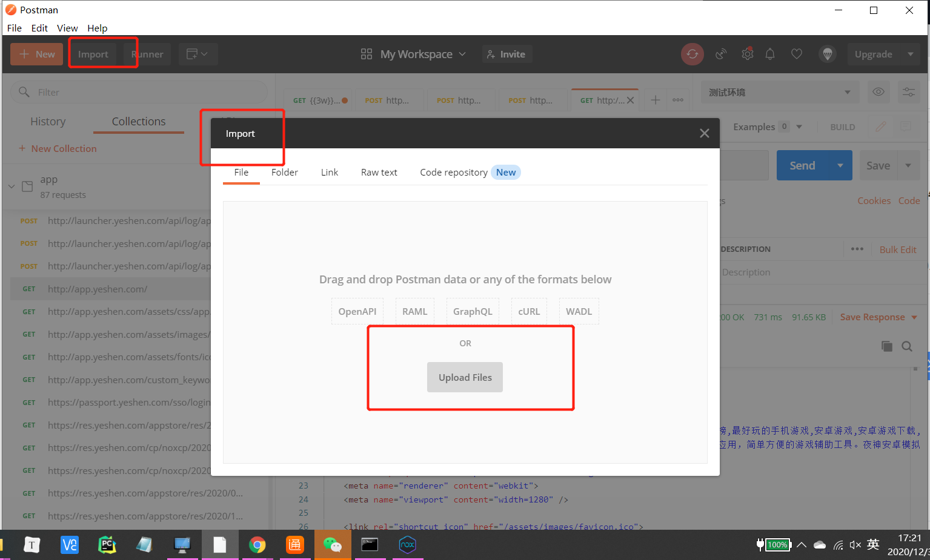Open the Code link
This screenshot has height=560, width=930.
coord(909,200)
